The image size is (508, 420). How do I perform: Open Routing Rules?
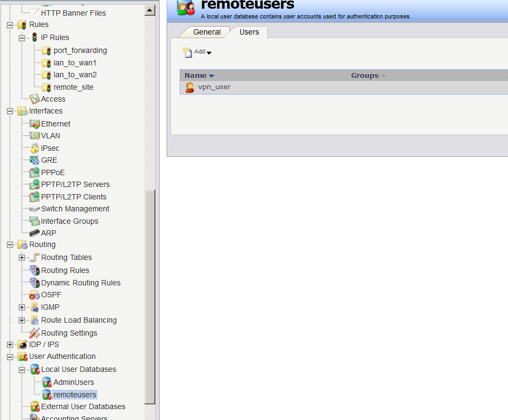(x=65, y=270)
